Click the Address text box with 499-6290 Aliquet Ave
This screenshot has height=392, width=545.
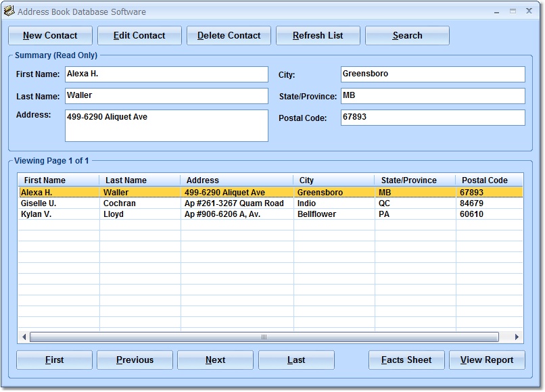pyautogui.click(x=166, y=125)
